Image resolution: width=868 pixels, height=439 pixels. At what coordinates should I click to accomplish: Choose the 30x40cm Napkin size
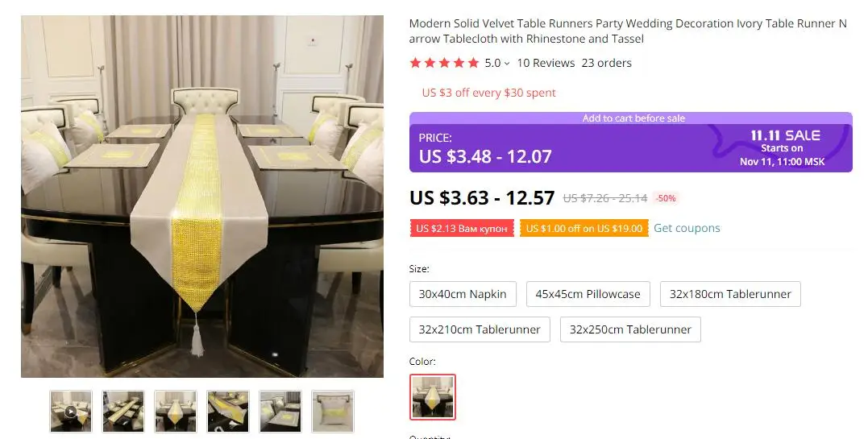point(463,294)
